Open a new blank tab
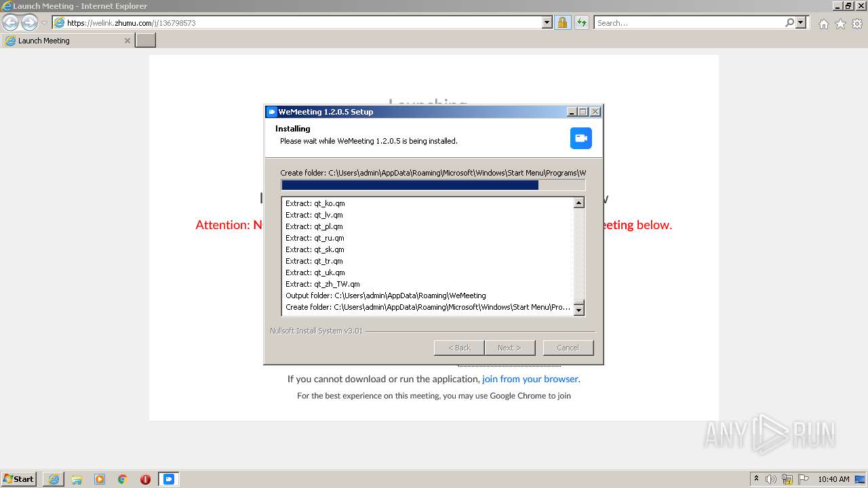868x488 pixels. pyautogui.click(x=146, y=41)
